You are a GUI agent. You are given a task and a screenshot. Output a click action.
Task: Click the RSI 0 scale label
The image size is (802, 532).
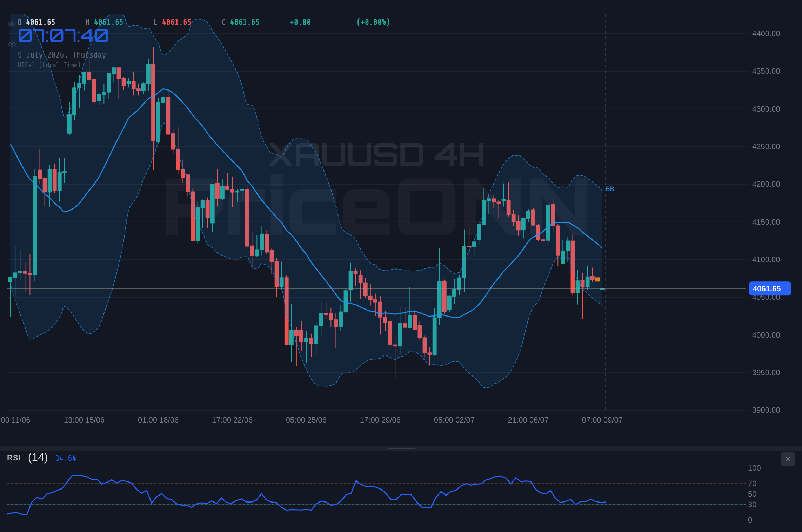750,520
